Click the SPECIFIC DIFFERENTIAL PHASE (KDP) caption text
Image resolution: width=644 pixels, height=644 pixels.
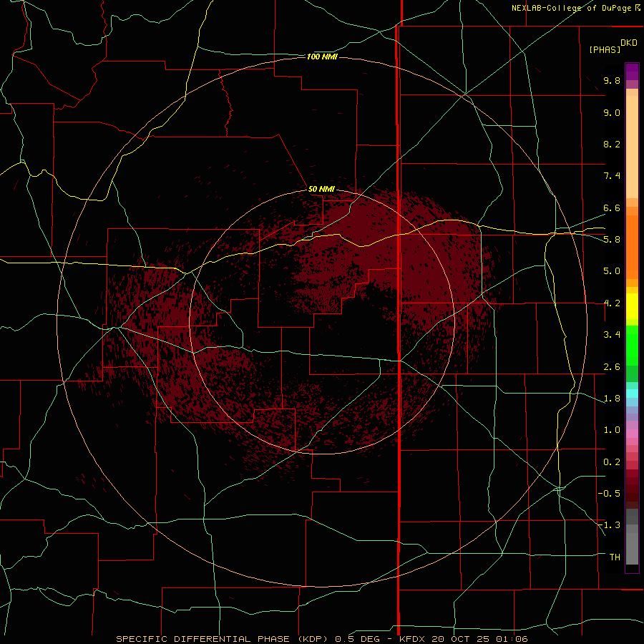coord(222,639)
